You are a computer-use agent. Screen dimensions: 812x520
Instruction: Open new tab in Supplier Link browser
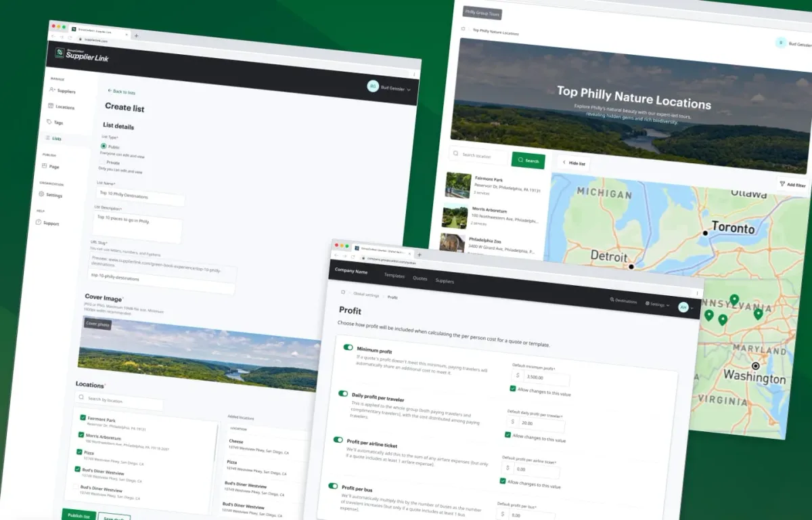(136, 35)
